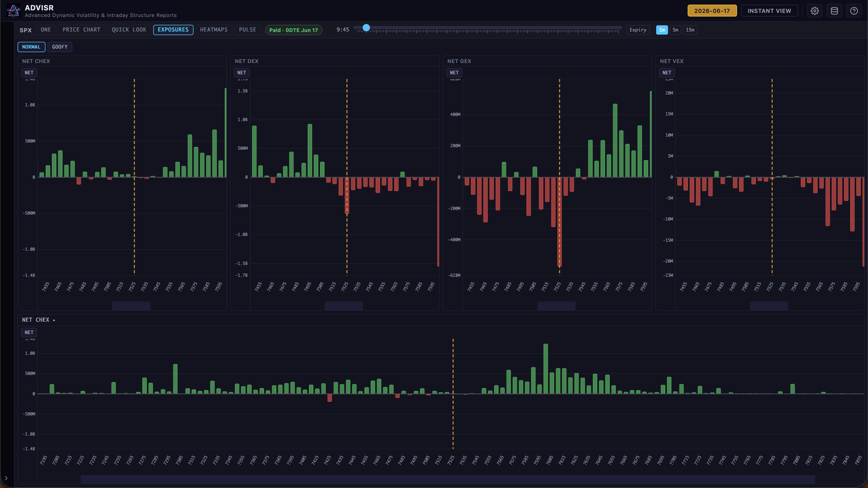
Task: Click the NET GEX panel title
Action: 459,61
